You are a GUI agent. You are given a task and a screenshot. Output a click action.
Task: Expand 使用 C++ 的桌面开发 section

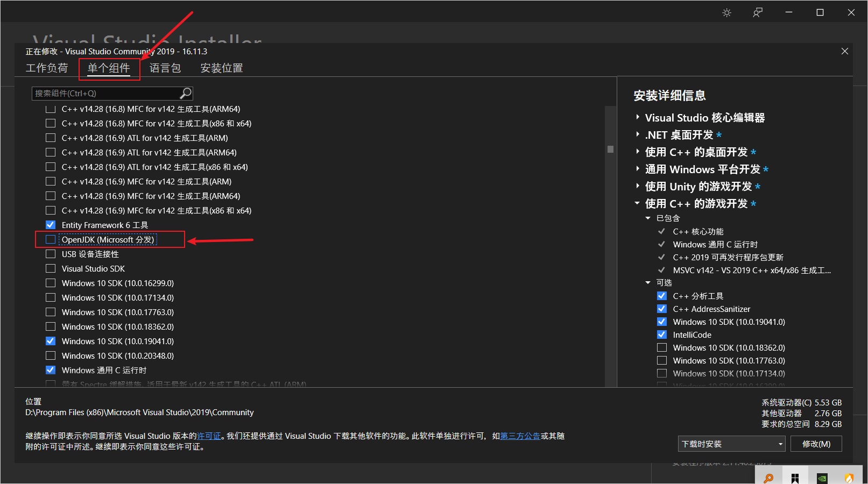click(x=638, y=152)
